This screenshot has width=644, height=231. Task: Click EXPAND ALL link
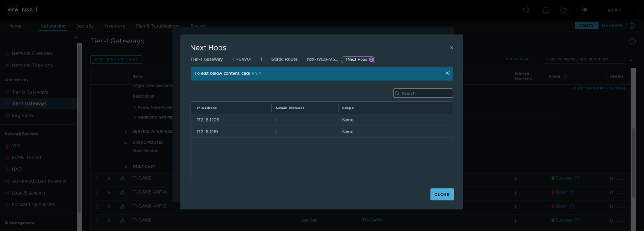(518, 59)
